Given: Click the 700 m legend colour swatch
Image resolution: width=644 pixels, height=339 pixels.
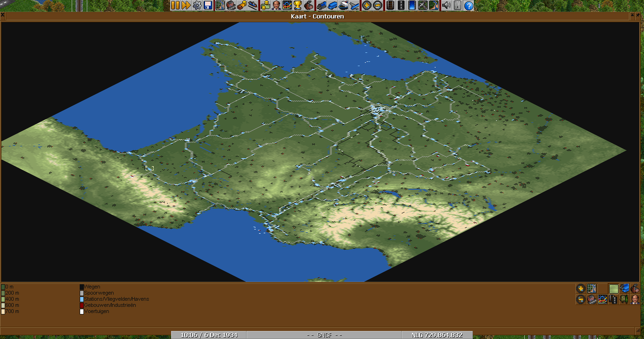Looking at the screenshot, I should click(3, 311).
